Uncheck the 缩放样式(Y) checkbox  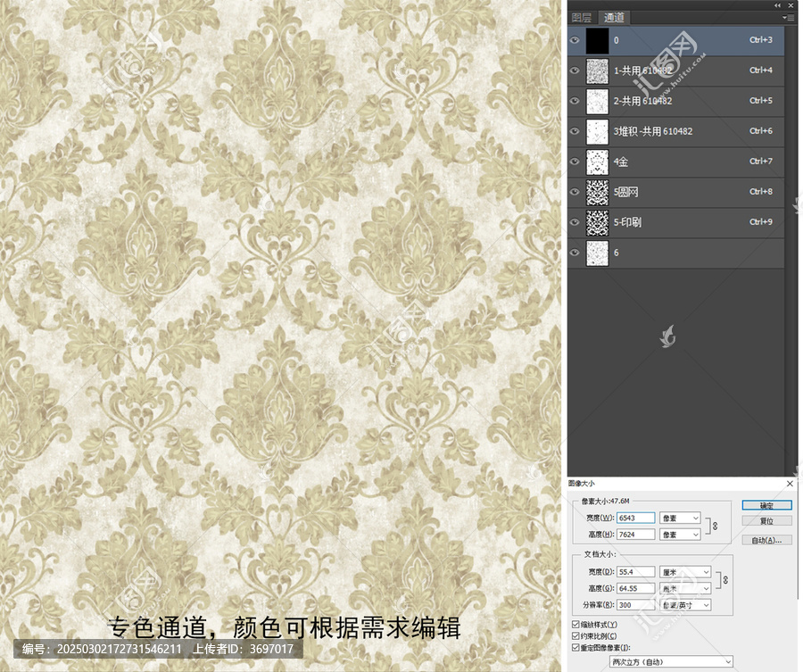pos(575,625)
